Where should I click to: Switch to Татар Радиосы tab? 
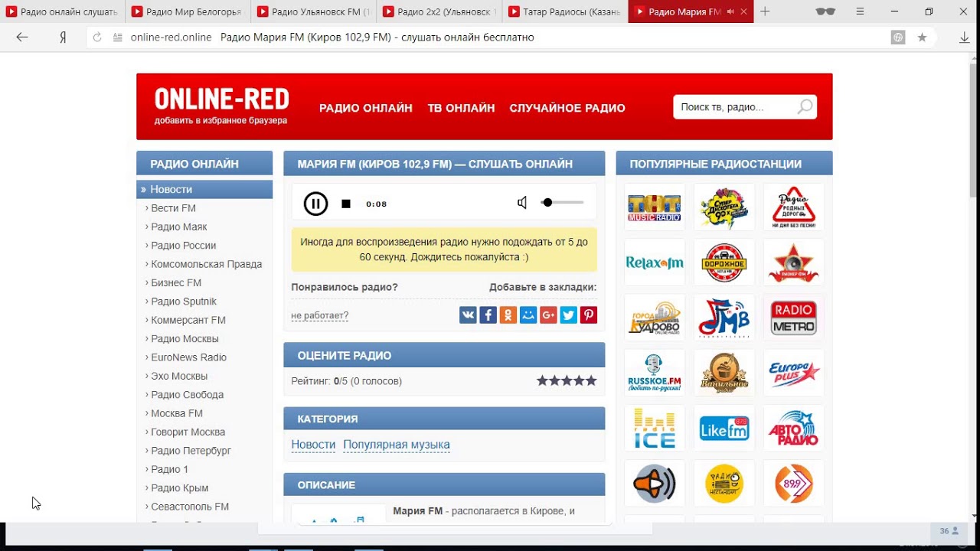coord(563,11)
